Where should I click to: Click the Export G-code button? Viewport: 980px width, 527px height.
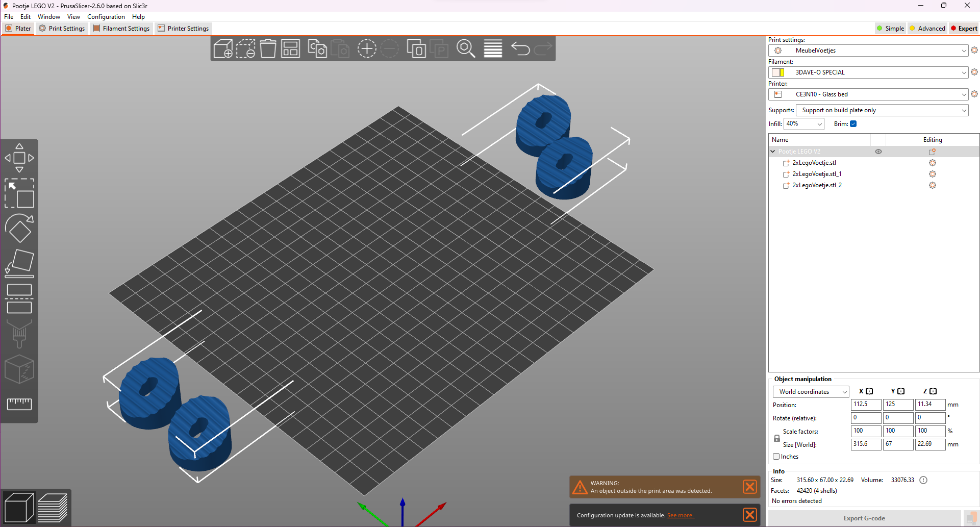(864, 517)
